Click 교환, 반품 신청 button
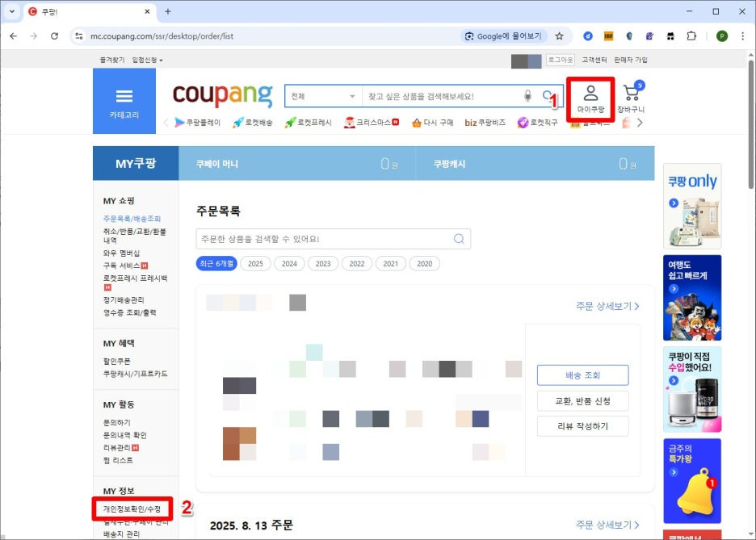The height and width of the screenshot is (540, 756). [x=583, y=401]
